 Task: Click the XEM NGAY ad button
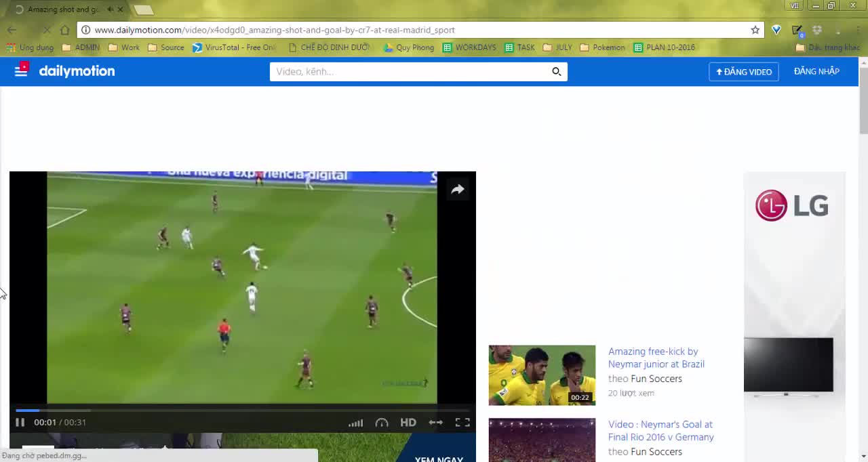tap(439, 459)
